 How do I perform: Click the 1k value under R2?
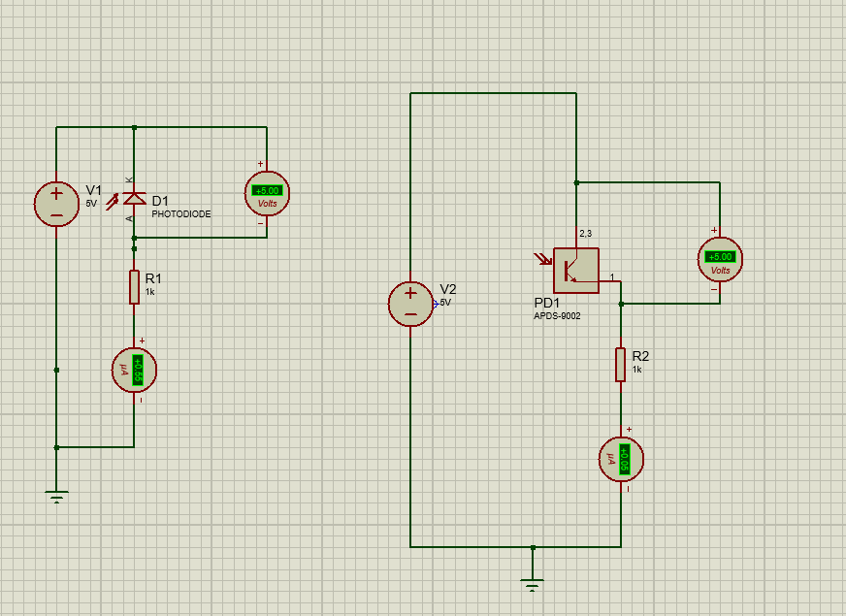pos(637,370)
